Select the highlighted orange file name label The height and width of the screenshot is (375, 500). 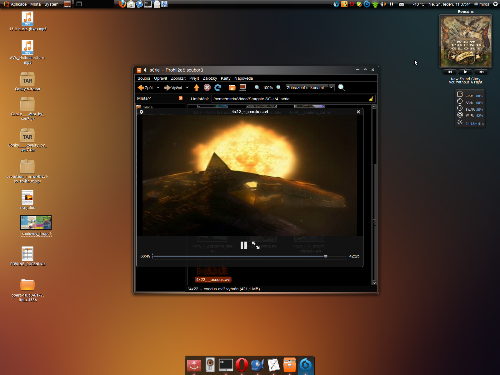pyautogui.click(x=213, y=280)
